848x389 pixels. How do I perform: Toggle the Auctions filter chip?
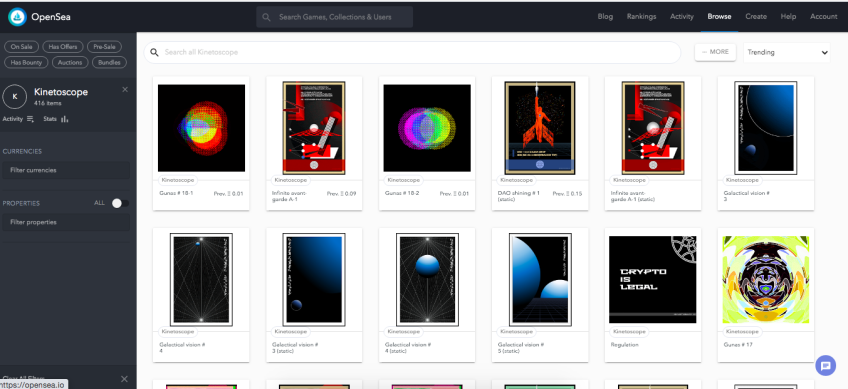pyautogui.click(x=70, y=63)
